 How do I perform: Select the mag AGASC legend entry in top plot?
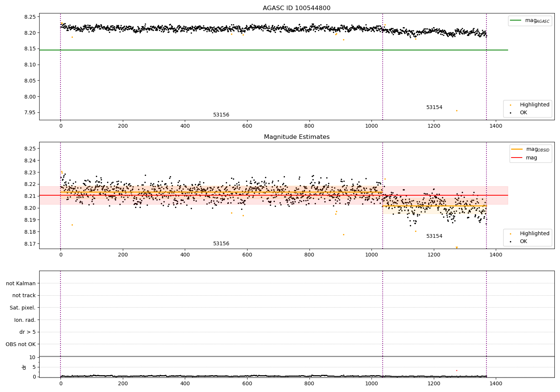530,21
